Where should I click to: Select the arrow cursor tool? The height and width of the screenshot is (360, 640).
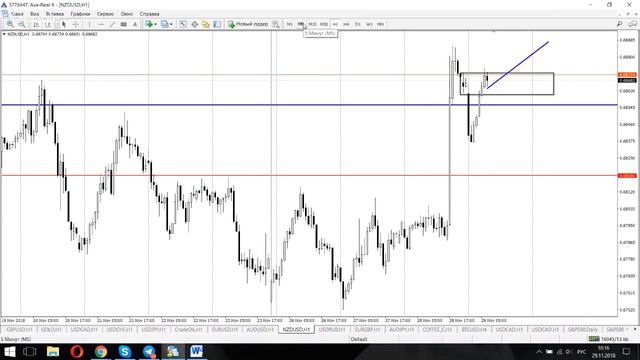pos(64,24)
